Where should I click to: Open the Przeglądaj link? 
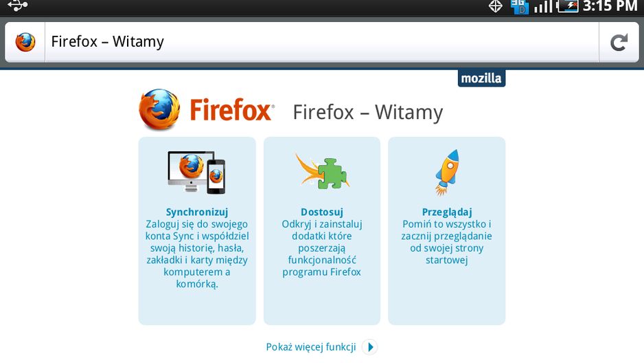pyautogui.click(x=447, y=212)
